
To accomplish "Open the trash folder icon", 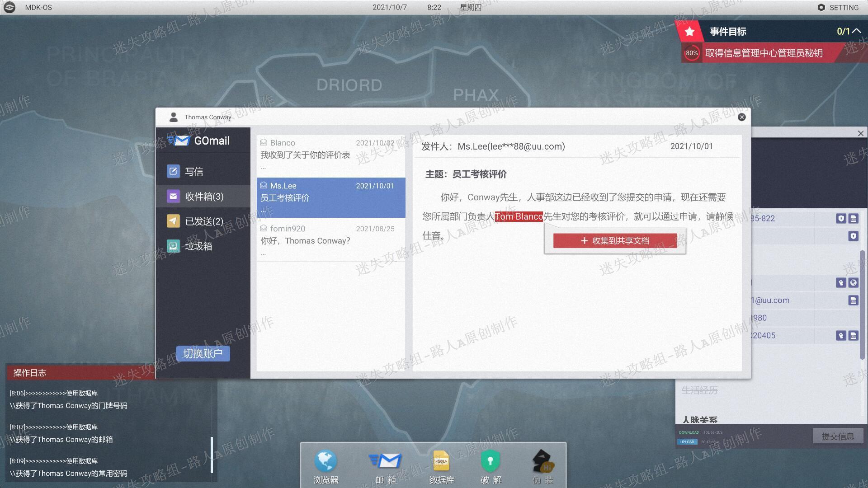I will pyautogui.click(x=173, y=246).
